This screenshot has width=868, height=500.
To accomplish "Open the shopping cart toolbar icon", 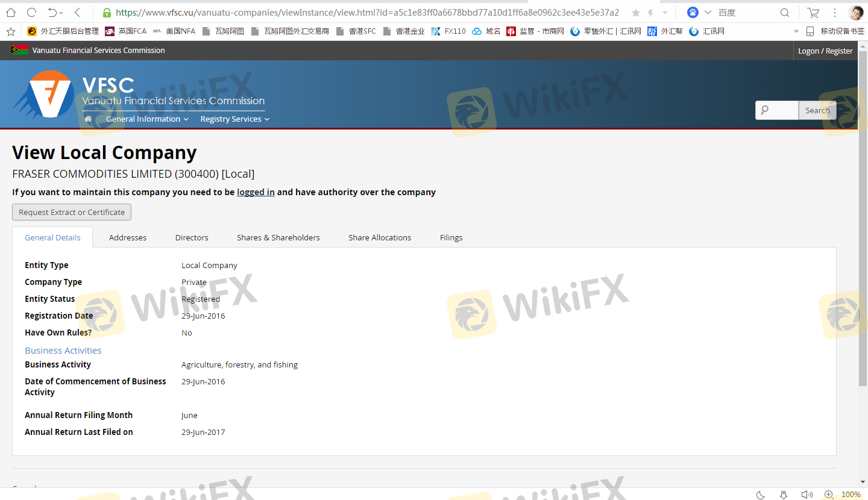I will tap(814, 12).
